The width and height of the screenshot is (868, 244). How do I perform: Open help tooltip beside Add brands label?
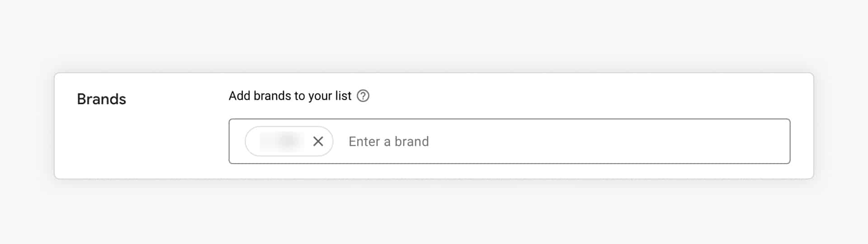[363, 96]
